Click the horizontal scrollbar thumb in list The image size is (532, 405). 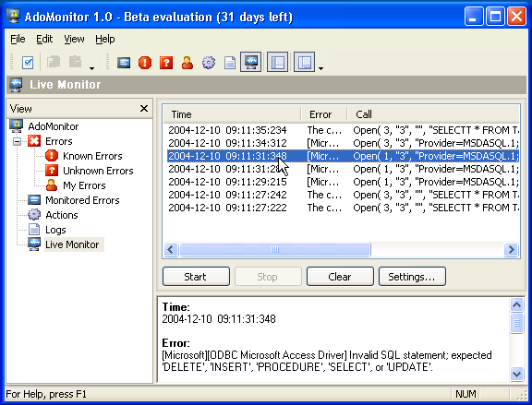(x=275, y=250)
